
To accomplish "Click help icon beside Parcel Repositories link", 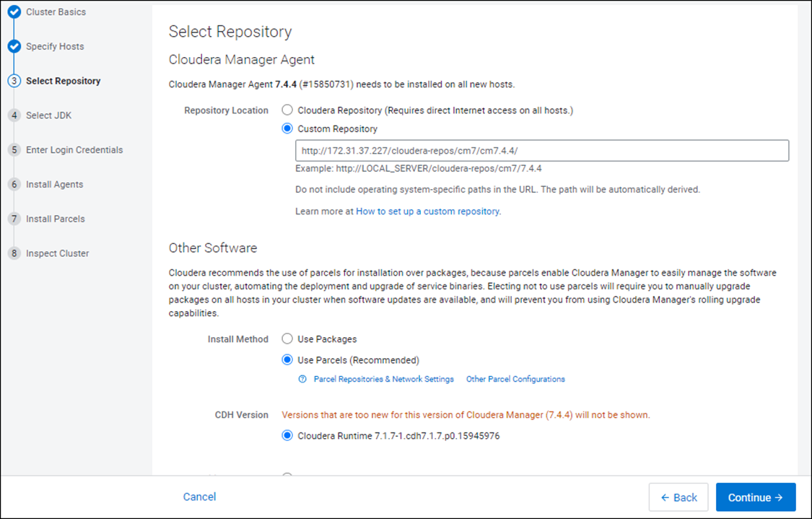I will click(x=302, y=379).
